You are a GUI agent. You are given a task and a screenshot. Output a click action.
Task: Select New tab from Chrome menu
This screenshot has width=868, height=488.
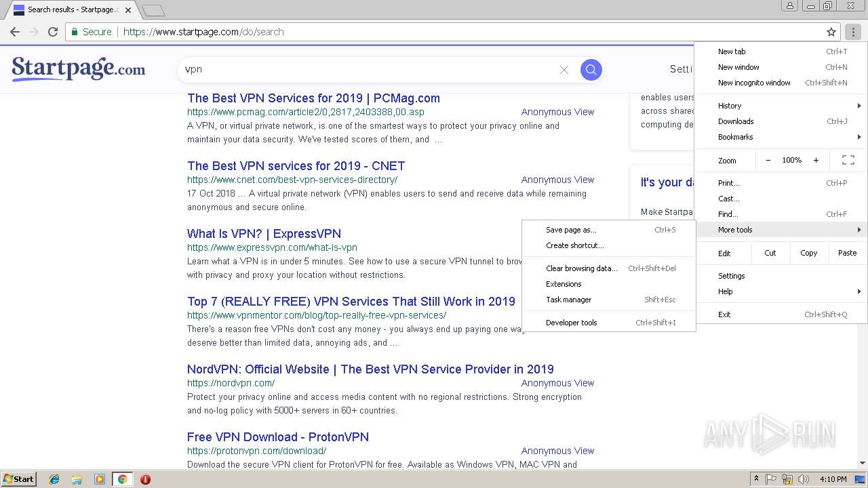coord(781,52)
